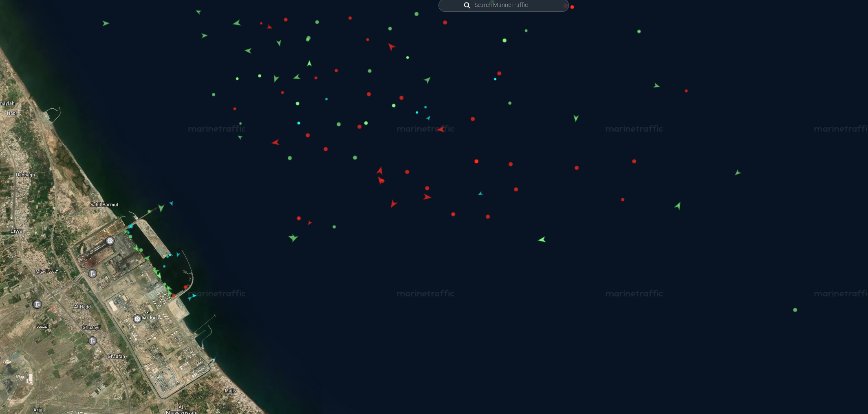Click the crane marker below the Ghuzayil label
This screenshot has width=868, height=414.
(x=93, y=341)
